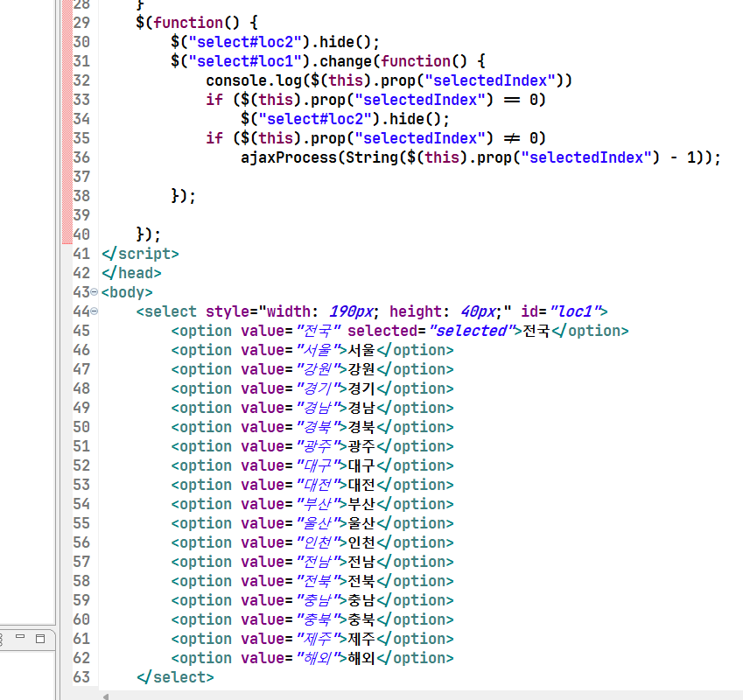Viewport: 743px width, 700px height.
Task: Click the closing head tag
Action: point(131,273)
